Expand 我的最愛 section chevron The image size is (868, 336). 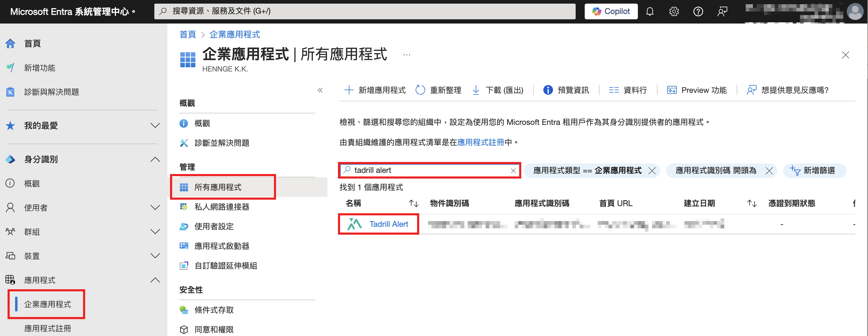tap(155, 125)
